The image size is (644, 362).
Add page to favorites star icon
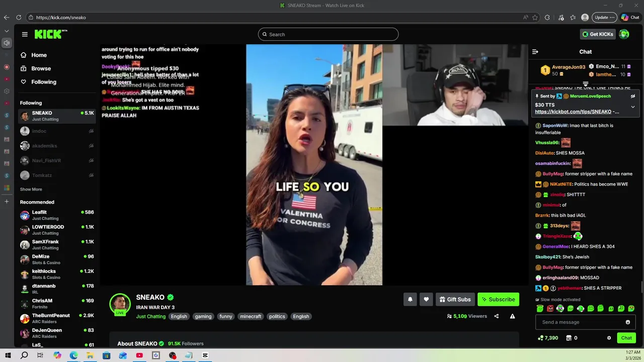pyautogui.click(x=535, y=17)
